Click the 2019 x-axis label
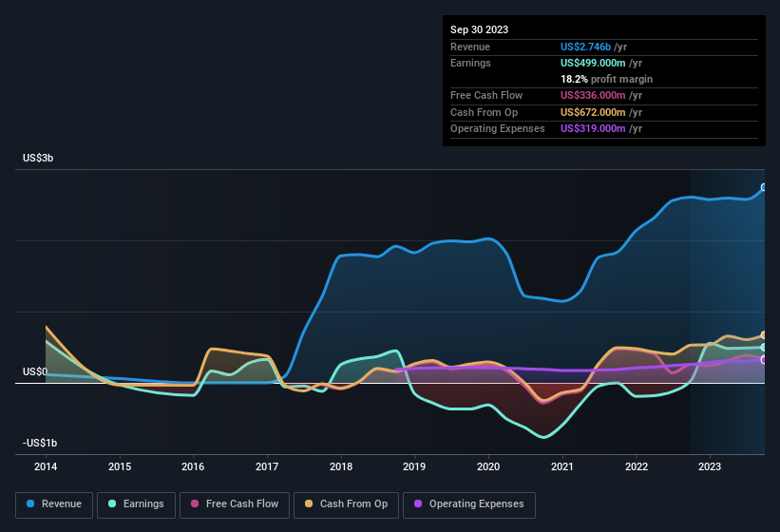This screenshot has width=780, height=532. click(414, 466)
